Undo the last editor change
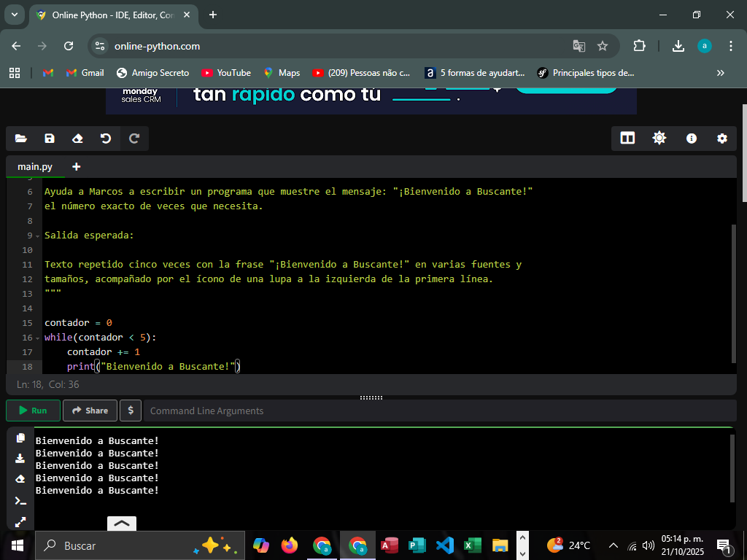 106,139
